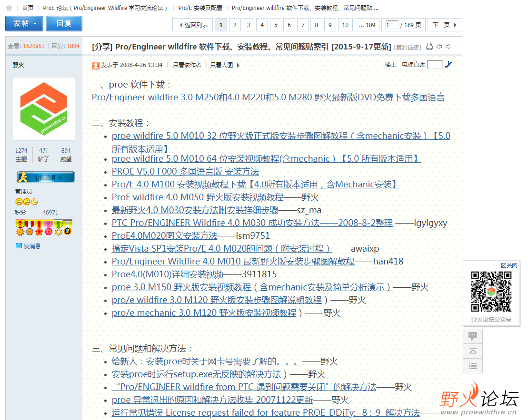The width and height of the screenshot is (528, 420).
Task: Open PTC Pro/ENGINEER Wildfire 4.0 M030 成功安装方法 link
Action: point(252,223)
